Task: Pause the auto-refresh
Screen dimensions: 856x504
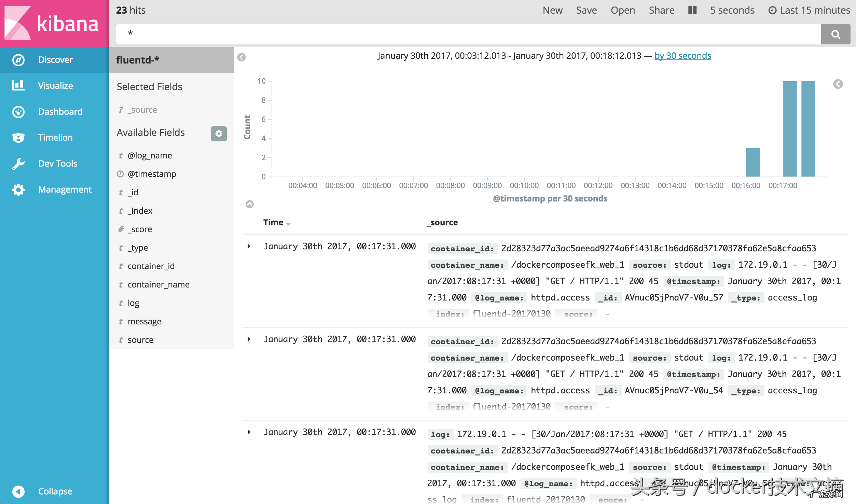Action: point(692,10)
